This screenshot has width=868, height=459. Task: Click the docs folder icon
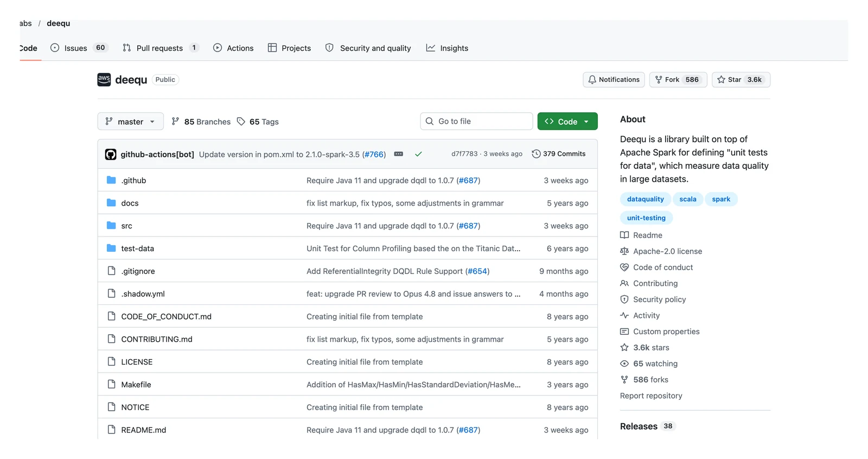coord(111,203)
